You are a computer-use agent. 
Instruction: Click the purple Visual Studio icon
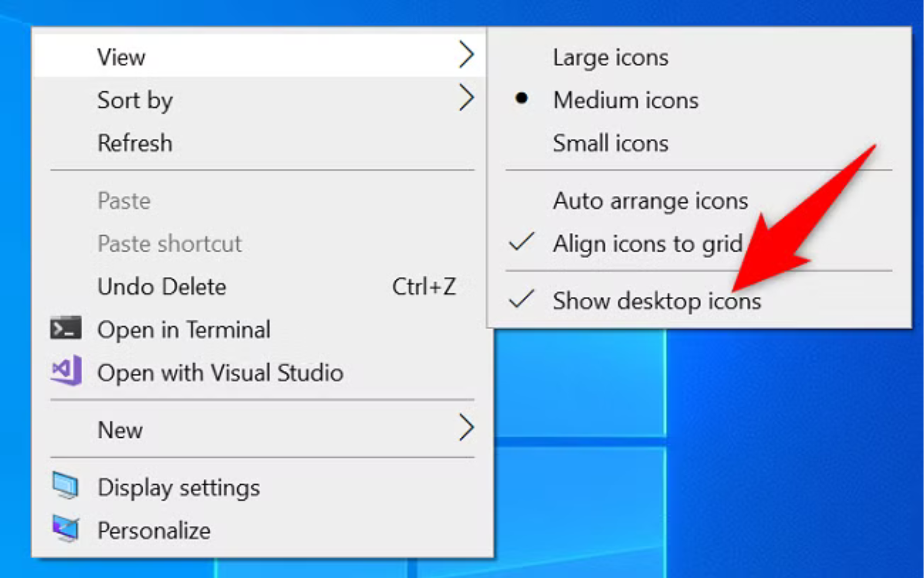65,369
